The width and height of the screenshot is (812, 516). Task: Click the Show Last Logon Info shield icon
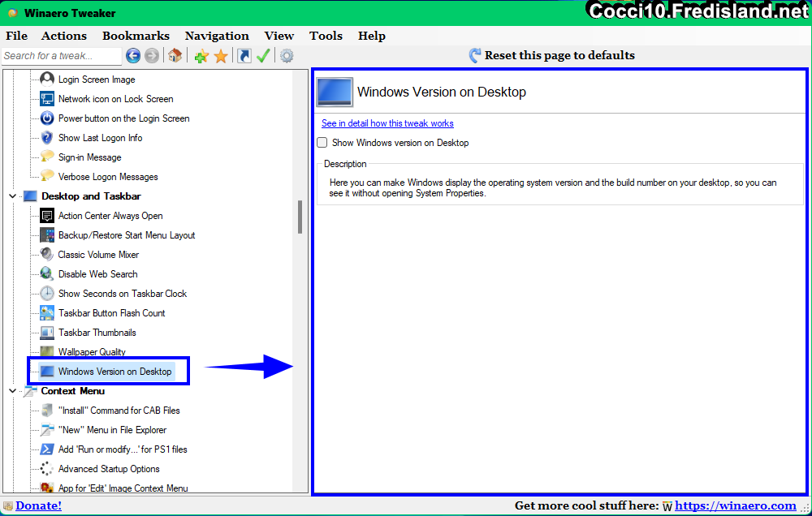point(47,138)
